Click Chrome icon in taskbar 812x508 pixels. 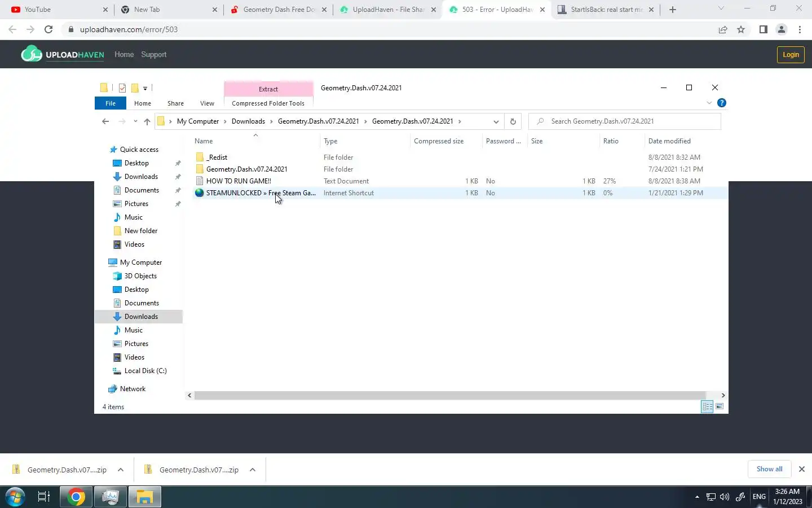tap(76, 497)
